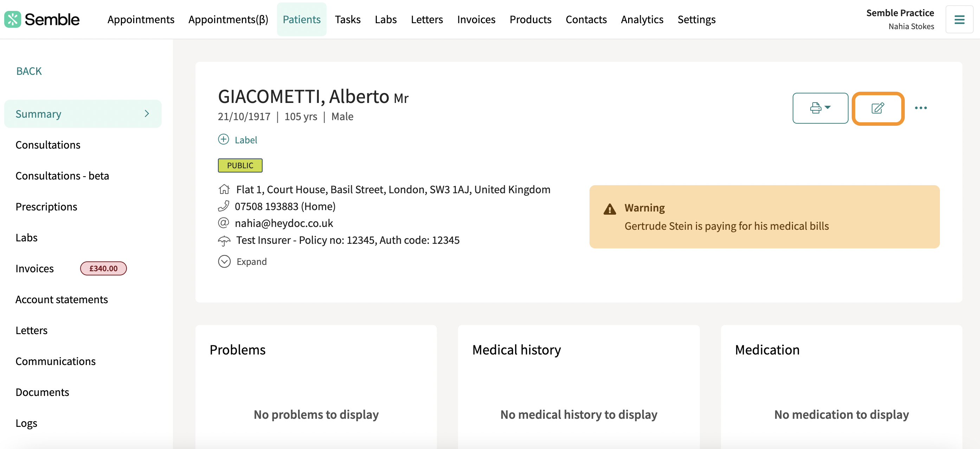Click the Expand label text
The image size is (980, 449).
pyautogui.click(x=251, y=262)
